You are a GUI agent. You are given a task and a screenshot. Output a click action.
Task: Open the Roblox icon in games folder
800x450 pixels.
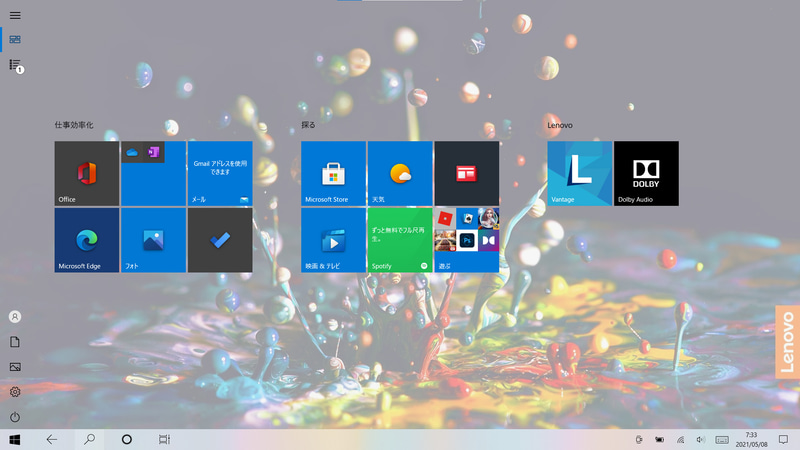tap(445, 218)
